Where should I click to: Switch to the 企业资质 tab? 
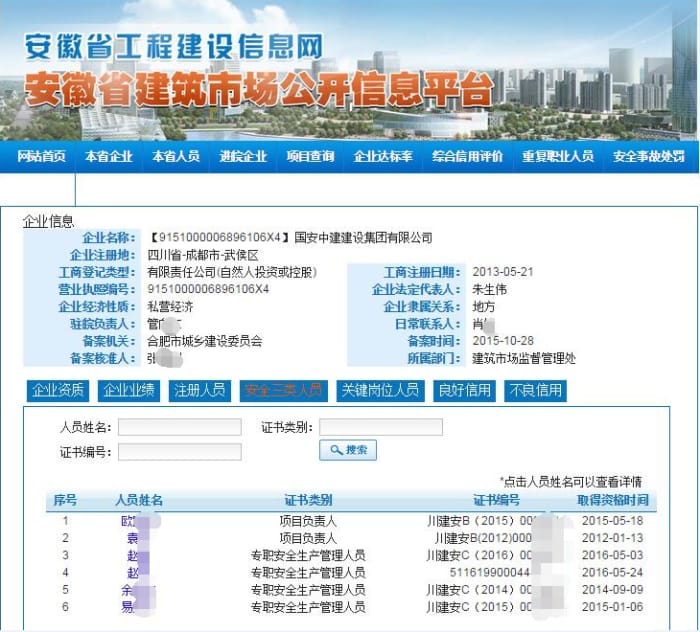point(57,390)
